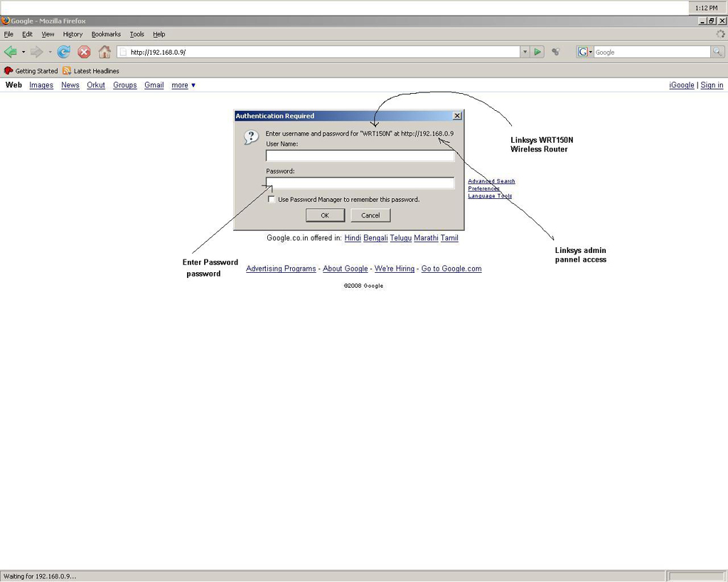728x582 pixels.
Task: Click the search magnifier icon
Action: (x=717, y=52)
